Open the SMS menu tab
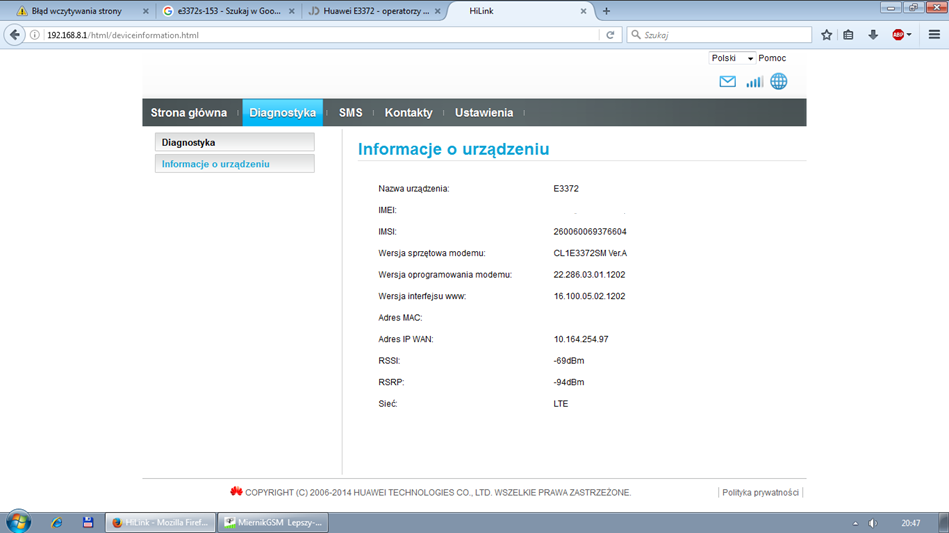Image resolution: width=949 pixels, height=533 pixels. 350,113
